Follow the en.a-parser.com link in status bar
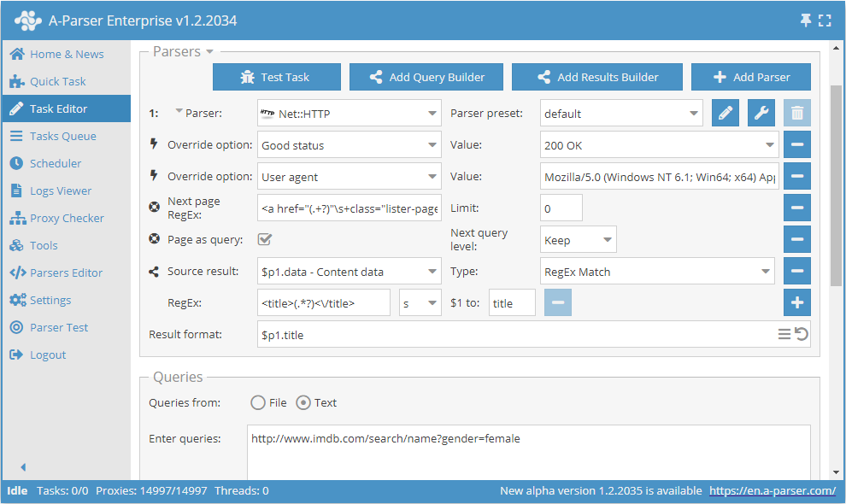846x504 pixels. point(773,491)
